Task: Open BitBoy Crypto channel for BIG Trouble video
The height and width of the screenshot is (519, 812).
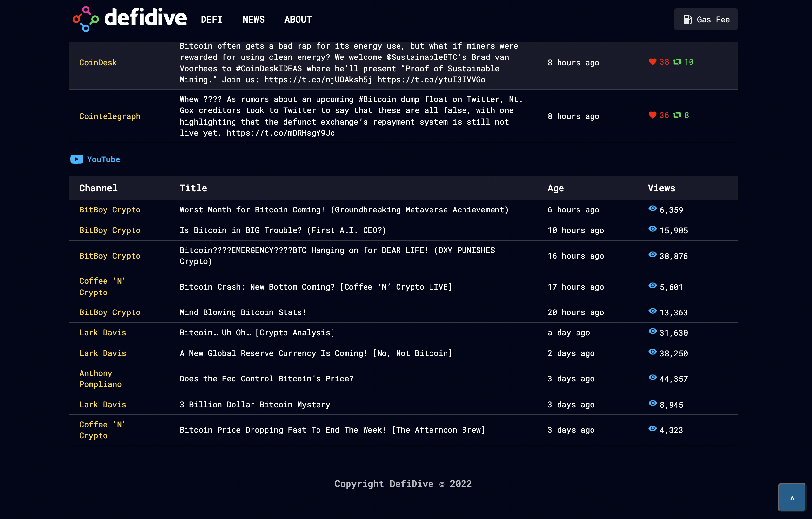Action: tap(110, 230)
